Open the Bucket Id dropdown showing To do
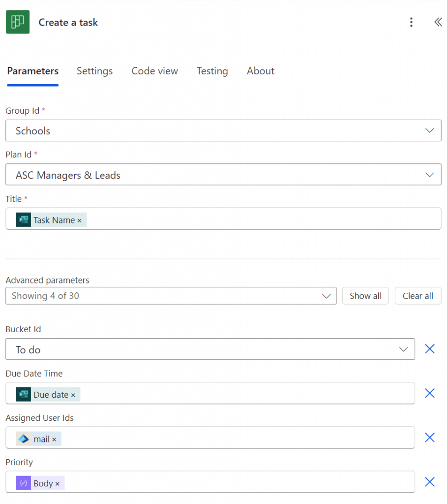This screenshot has width=447, height=504. click(210, 349)
